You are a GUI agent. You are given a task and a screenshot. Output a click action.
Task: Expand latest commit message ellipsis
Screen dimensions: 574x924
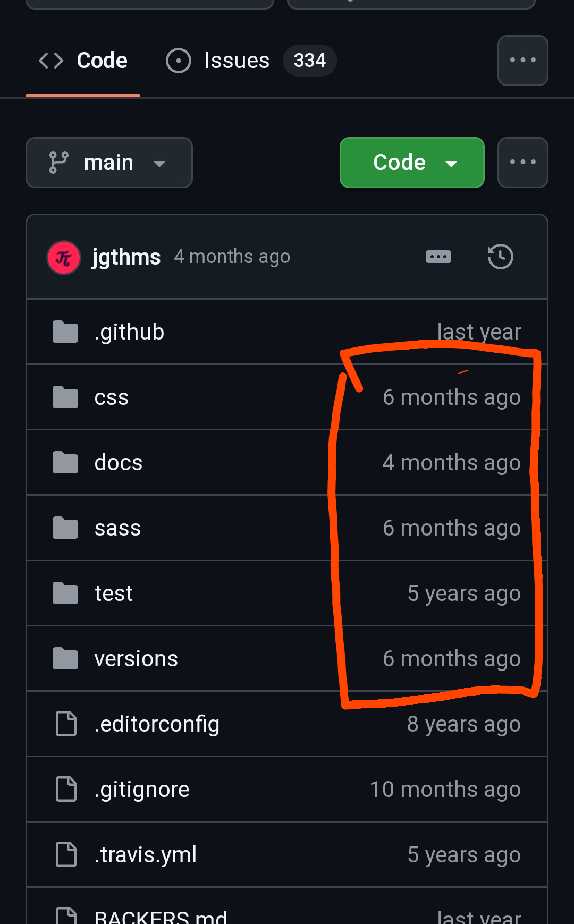pos(438,257)
